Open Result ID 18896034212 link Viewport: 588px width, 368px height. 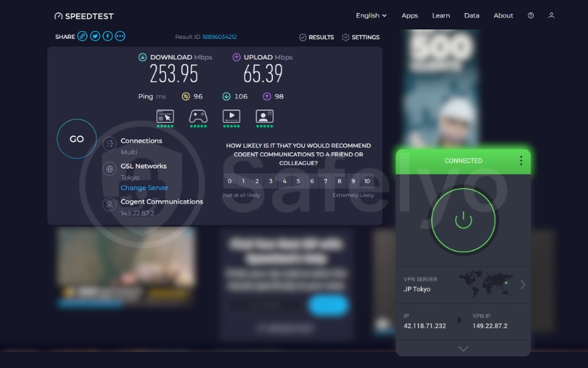pos(219,37)
